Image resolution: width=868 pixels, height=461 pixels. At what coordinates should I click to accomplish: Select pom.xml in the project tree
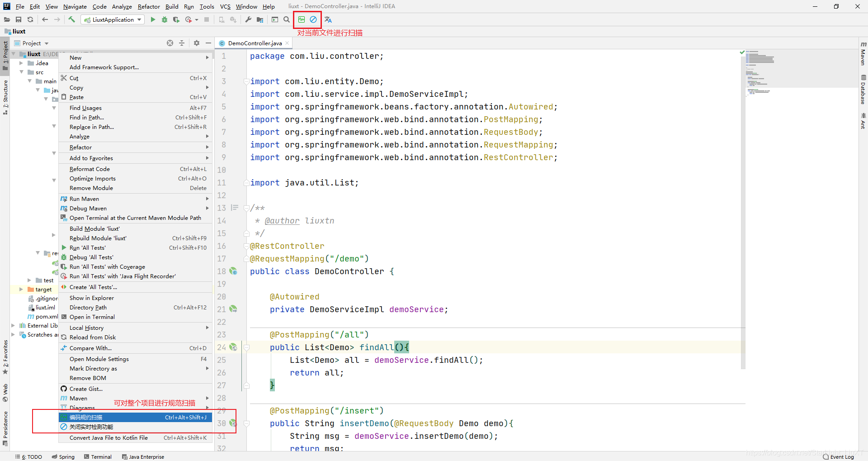pyautogui.click(x=43, y=316)
